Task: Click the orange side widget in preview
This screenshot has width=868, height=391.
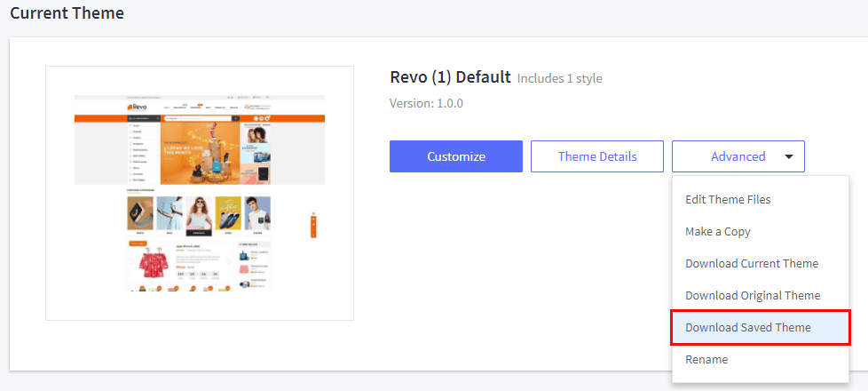Action: point(312,226)
